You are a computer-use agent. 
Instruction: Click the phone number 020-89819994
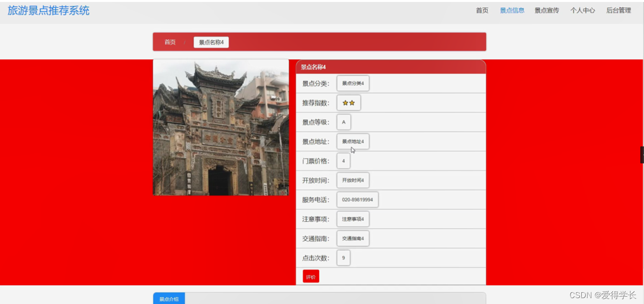pyautogui.click(x=357, y=200)
